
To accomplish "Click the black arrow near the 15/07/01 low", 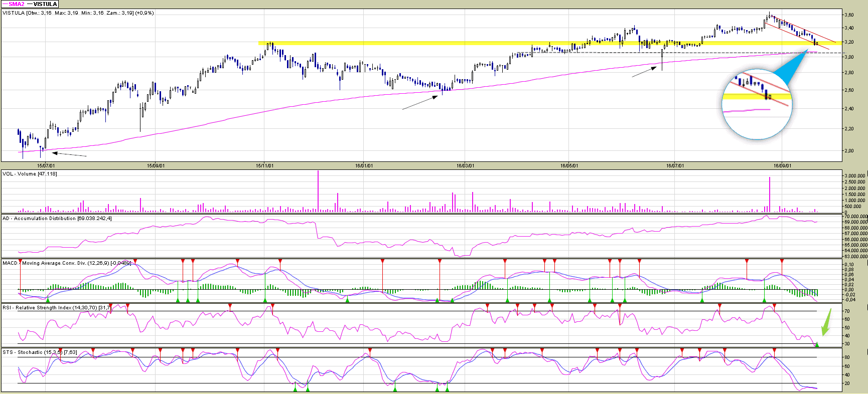I will click(x=69, y=154).
